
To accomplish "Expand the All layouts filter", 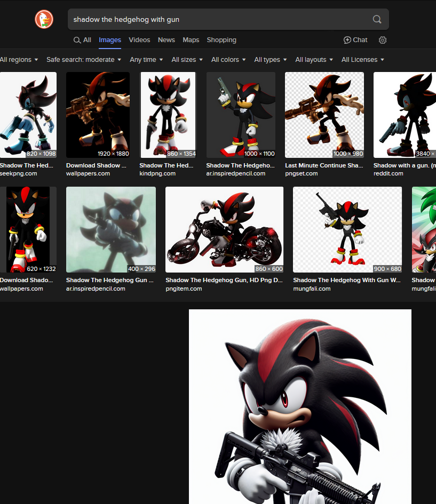I will (314, 59).
